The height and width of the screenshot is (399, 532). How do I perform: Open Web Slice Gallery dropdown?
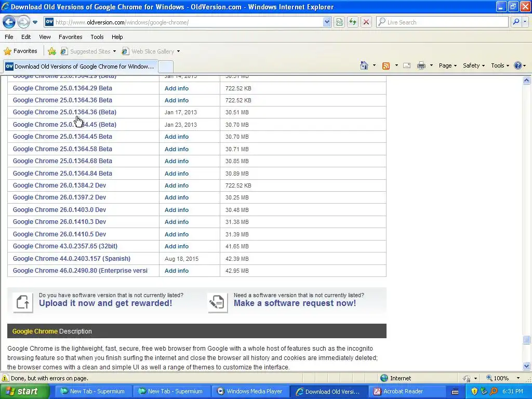point(151,51)
